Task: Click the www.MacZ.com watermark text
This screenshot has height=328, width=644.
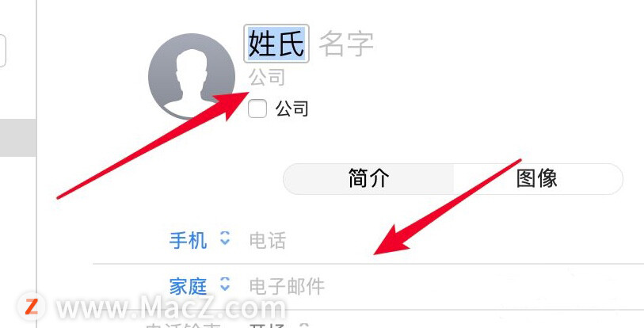Action: [170, 308]
